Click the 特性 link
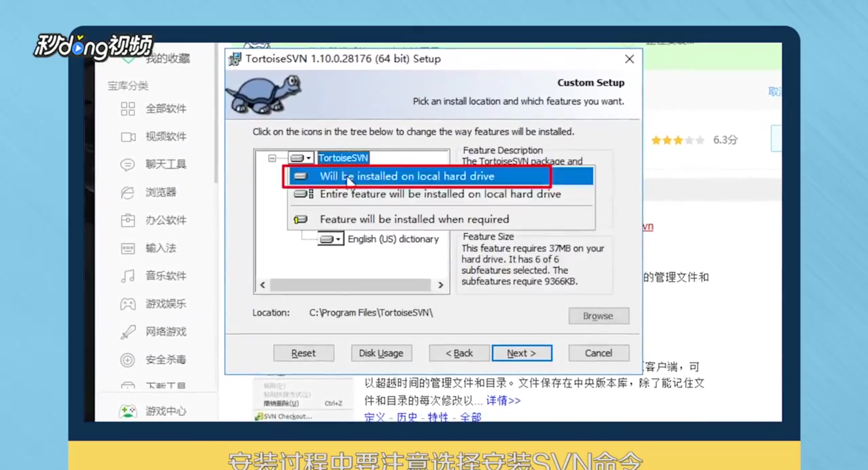The width and height of the screenshot is (868, 470). tap(438, 417)
